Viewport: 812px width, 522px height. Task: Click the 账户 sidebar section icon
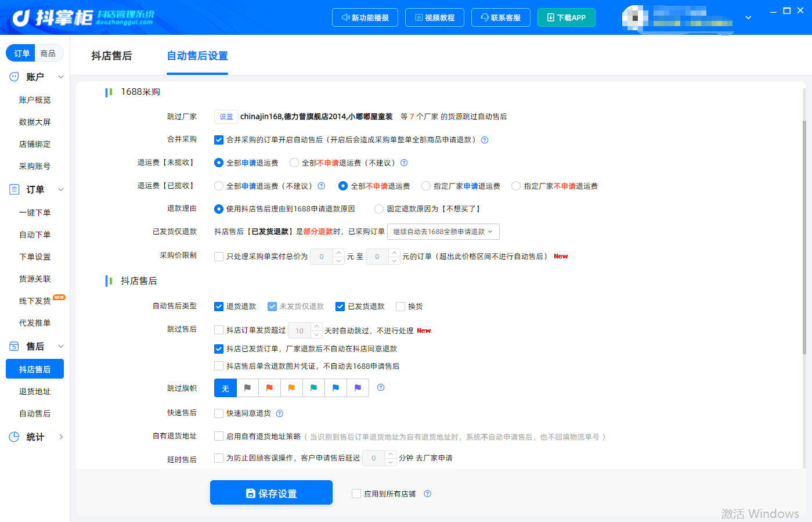click(15, 77)
